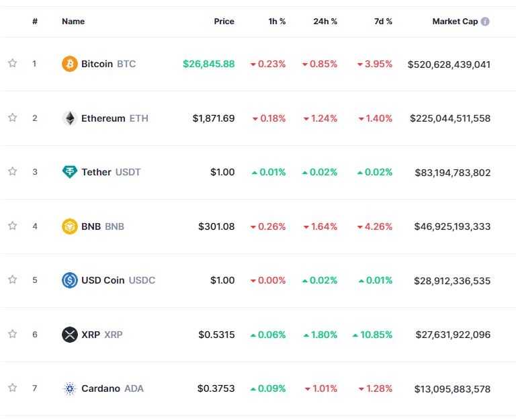Sort by the 7d % column header
The width and height of the screenshot is (516, 420).
[384, 22]
